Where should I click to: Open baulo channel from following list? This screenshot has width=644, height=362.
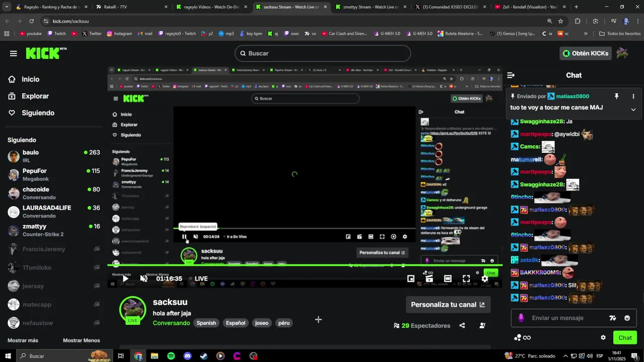pyautogui.click(x=53, y=156)
